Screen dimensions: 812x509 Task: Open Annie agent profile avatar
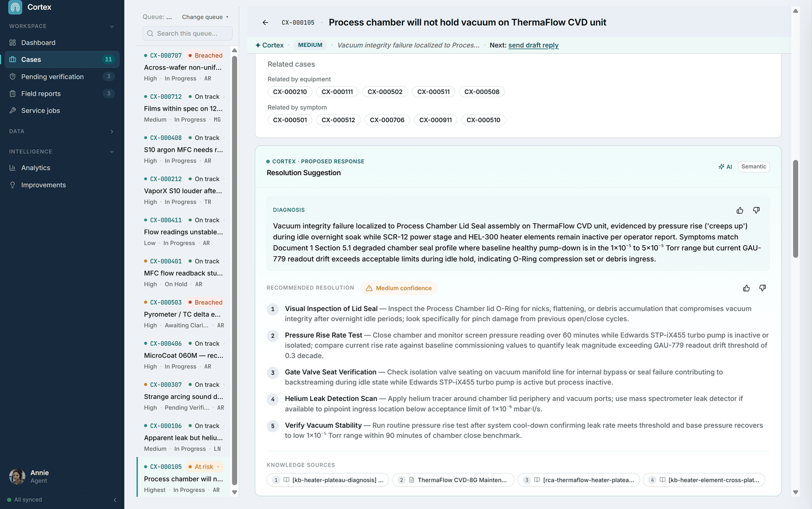point(17,477)
